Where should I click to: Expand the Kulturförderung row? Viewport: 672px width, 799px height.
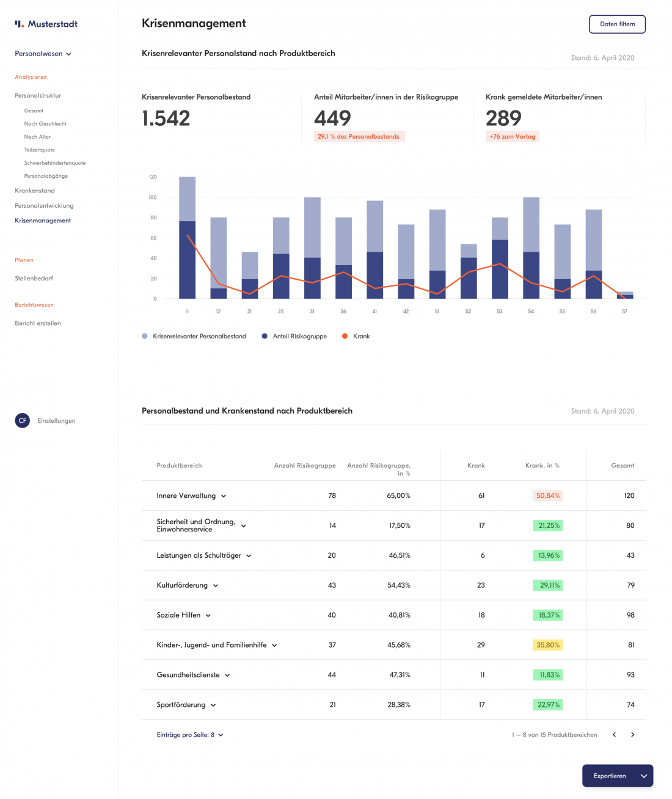216,586
